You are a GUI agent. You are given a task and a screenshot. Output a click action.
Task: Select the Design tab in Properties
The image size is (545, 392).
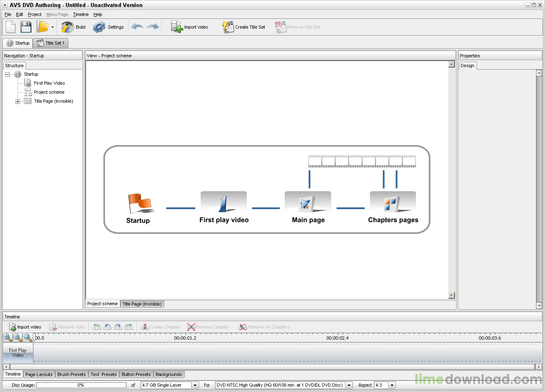click(x=468, y=65)
